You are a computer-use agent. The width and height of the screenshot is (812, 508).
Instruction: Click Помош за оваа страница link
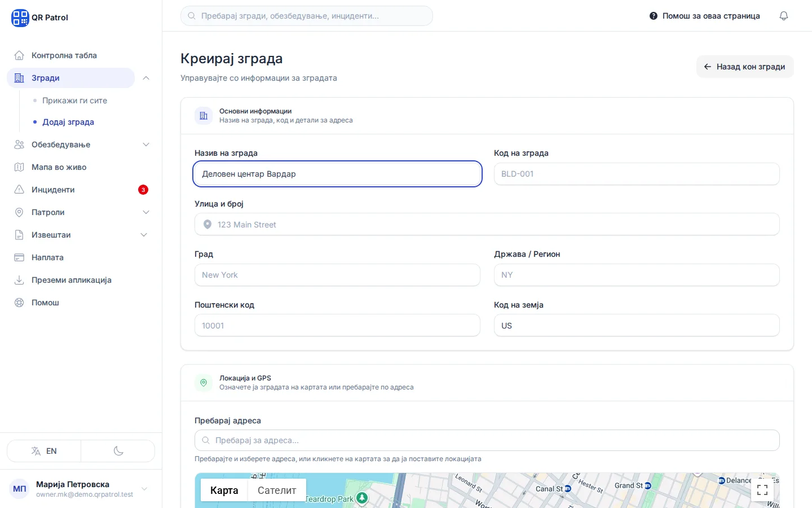pos(705,16)
